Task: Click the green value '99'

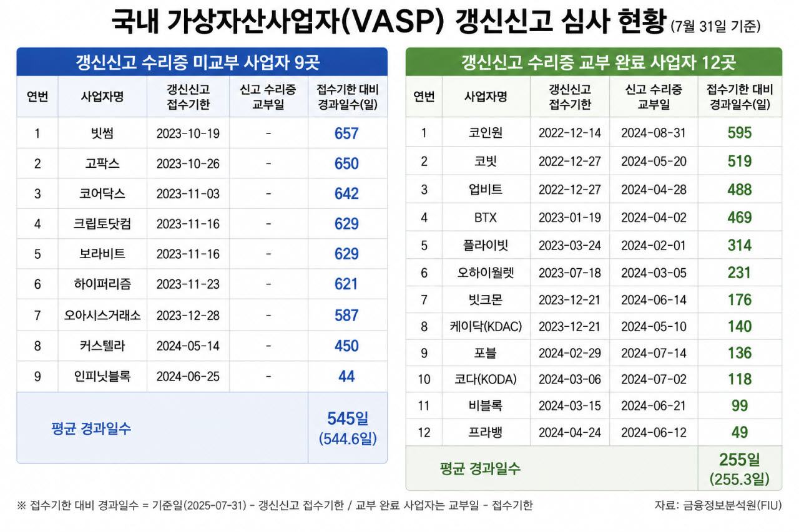Action: click(x=740, y=406)
